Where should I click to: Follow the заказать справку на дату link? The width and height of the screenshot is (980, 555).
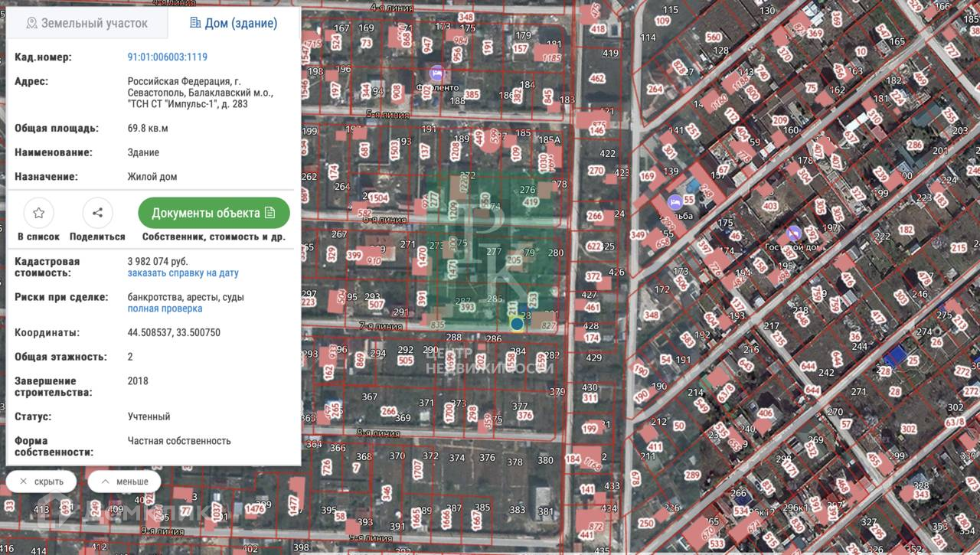coord(183,273)
